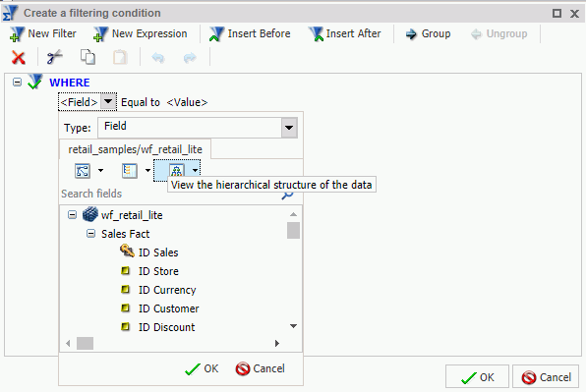Click the ID Sales key icon
The image size is (586, 392).
(x=127, y=252)
